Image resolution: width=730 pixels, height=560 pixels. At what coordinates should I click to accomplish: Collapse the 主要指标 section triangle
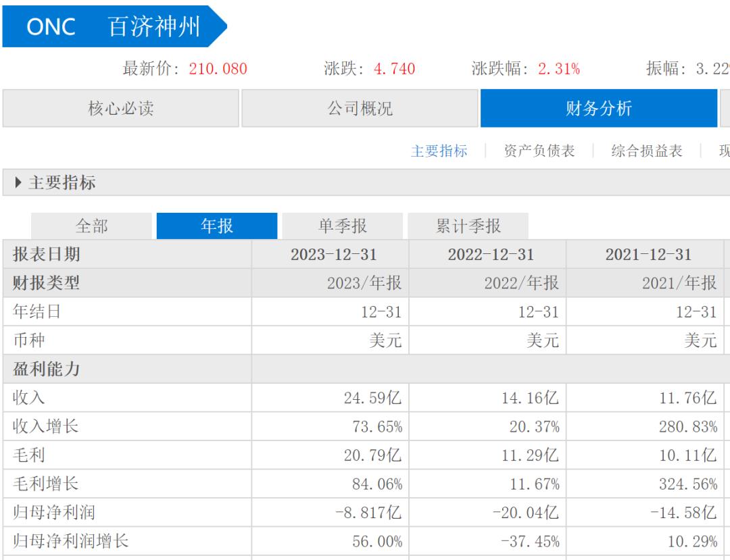(18, 182)
